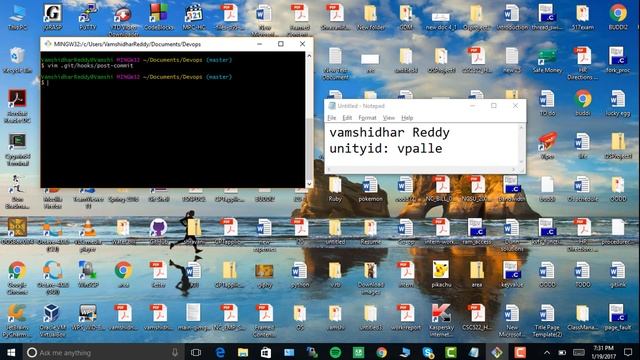Click the taskbar clock showing 7:31 PM
The height and width of the screenshot is (360, 640).
click(604, 352)
